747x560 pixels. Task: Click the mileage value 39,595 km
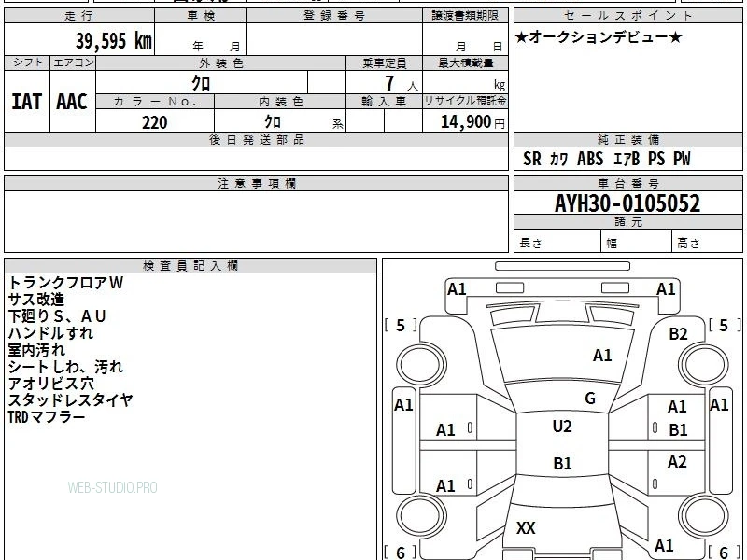click(113, 41)
